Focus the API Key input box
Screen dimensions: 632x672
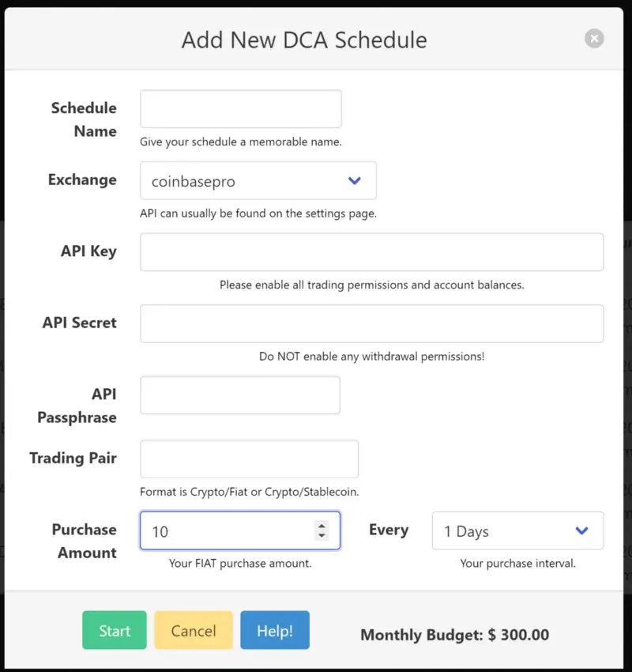coord(371,252)
